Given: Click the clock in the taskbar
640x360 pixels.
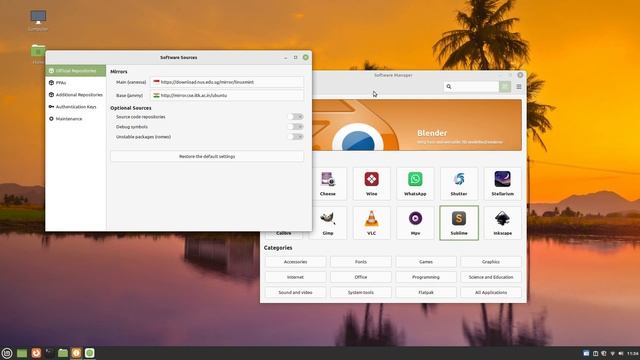Looking at the screenshot, I should pyautogui.click(x=633, y=353).
